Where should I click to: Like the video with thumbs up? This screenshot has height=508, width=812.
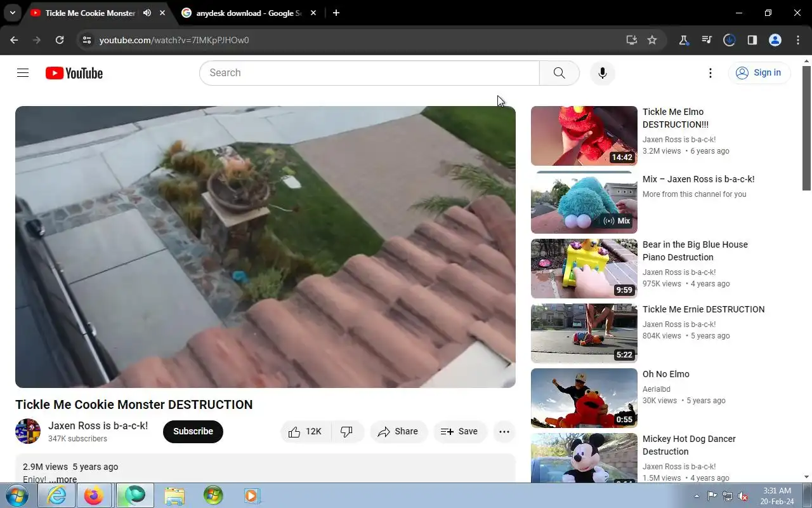(x=306, y=432)
